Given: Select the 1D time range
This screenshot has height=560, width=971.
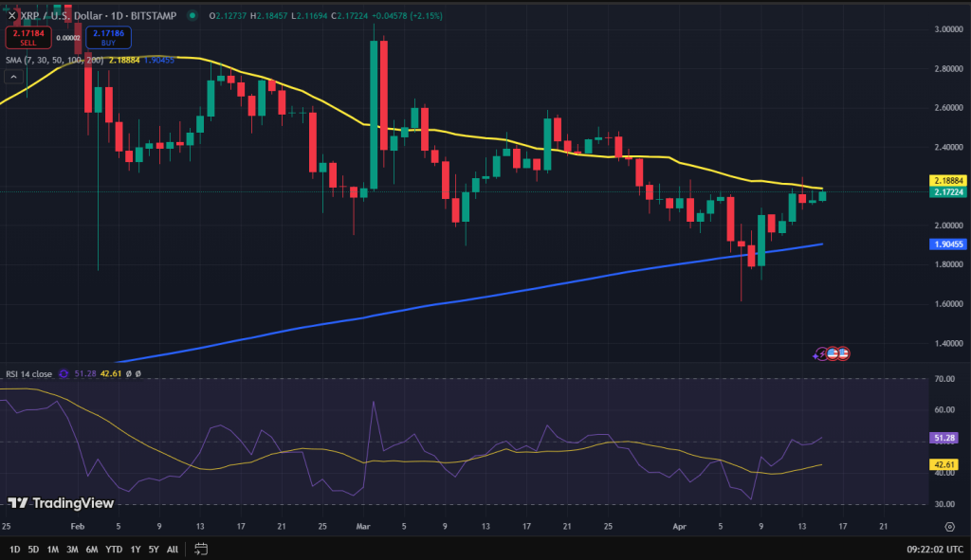Looking at the screenshot, I should (x=15, y=549).
